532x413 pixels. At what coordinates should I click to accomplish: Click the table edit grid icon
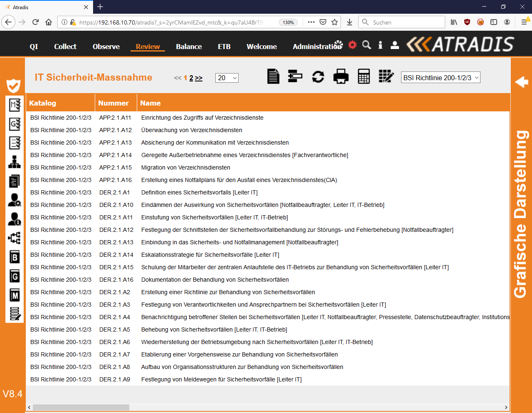coord(386,77)
